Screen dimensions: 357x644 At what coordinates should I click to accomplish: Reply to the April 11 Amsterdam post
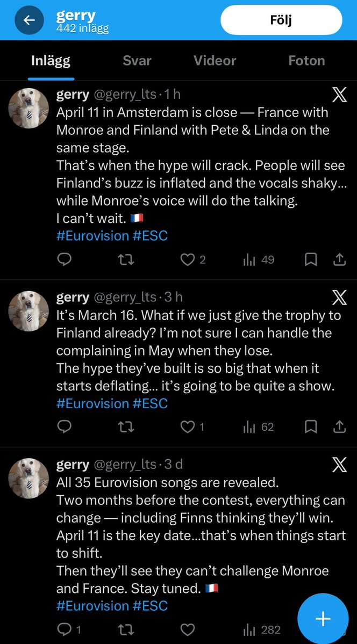pos(64,259)
